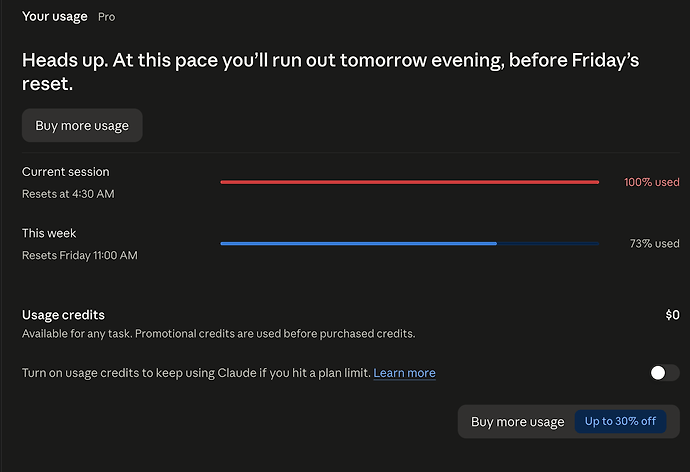Click the This week label
690x472 pixels.
[x=49, y=233]
